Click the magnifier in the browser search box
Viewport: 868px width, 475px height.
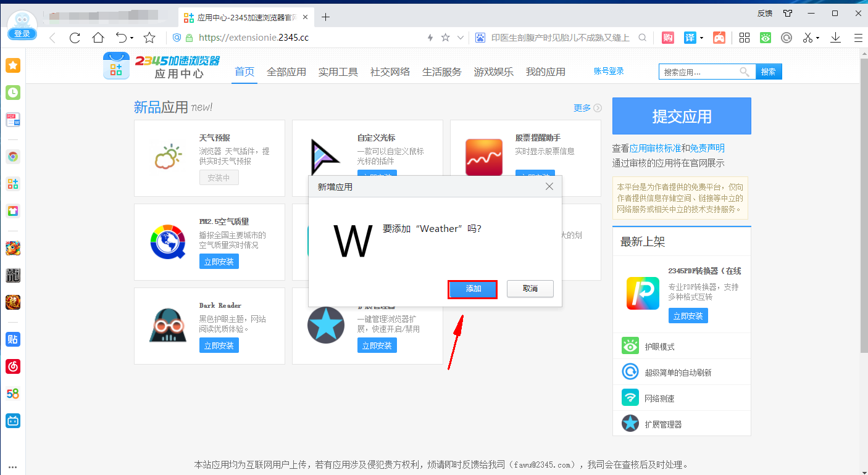click(643, 38)
